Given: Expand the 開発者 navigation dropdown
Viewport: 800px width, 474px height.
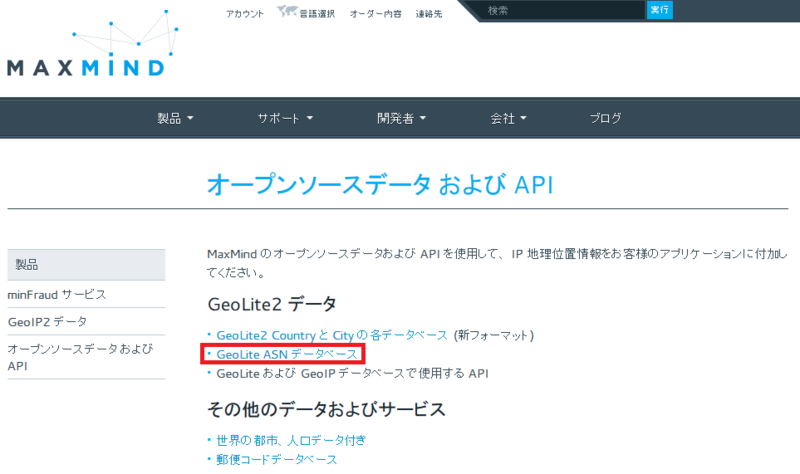Looking at the screenshot, I should pos(401,118).
